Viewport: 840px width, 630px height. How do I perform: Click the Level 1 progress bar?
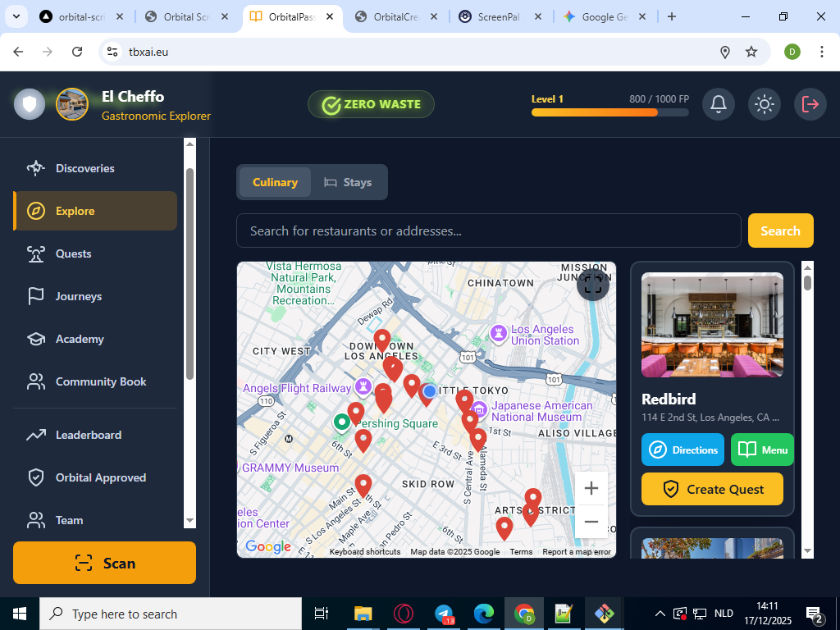coord(609,112)
